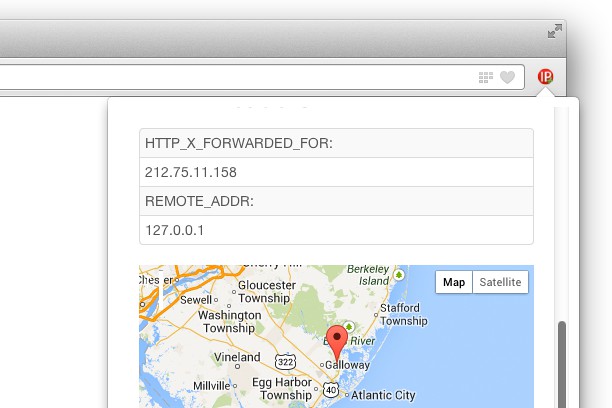Click Vineland label on the map
The width and height of the screenshot is (612, 408).
237,357
